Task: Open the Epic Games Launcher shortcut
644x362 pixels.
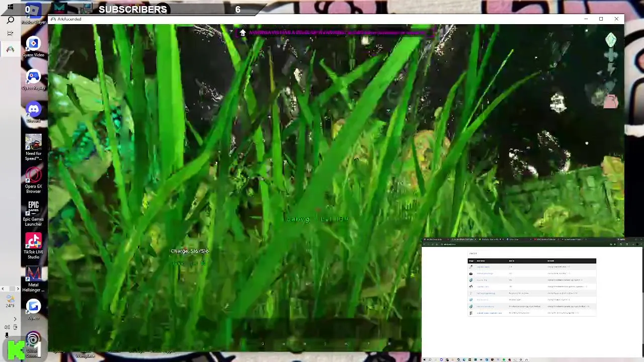Action: click(33, 213)
